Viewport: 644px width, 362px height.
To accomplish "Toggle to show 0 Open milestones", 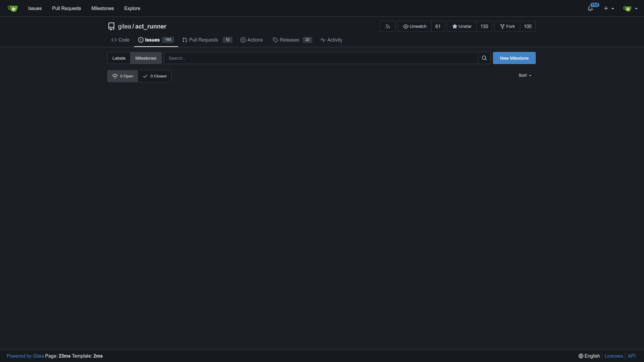I will [x=123, y=76].
